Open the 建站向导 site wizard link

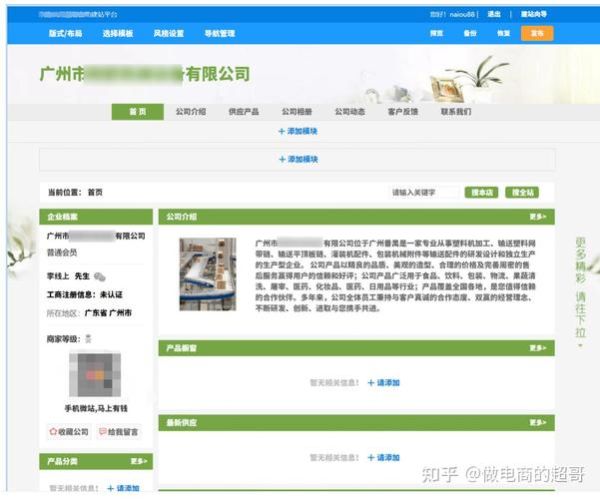(x=534, y=14)
